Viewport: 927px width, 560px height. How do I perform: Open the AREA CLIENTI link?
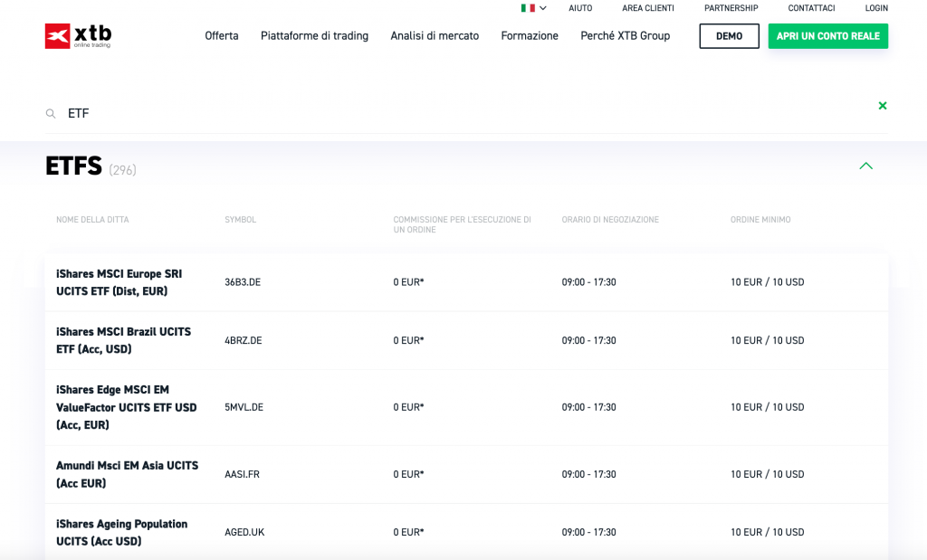(x=648, y=8)
